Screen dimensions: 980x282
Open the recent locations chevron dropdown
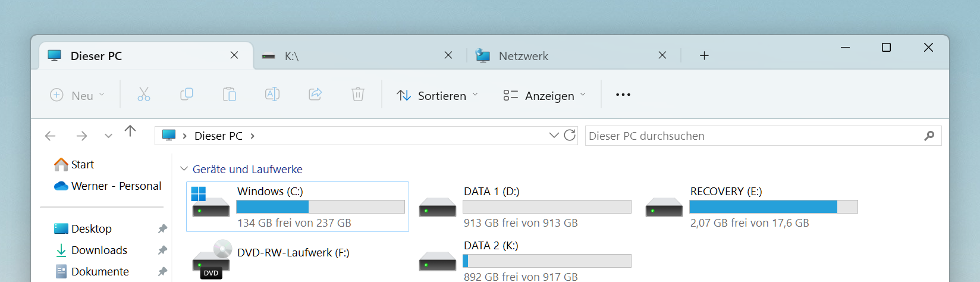[108, 136]
